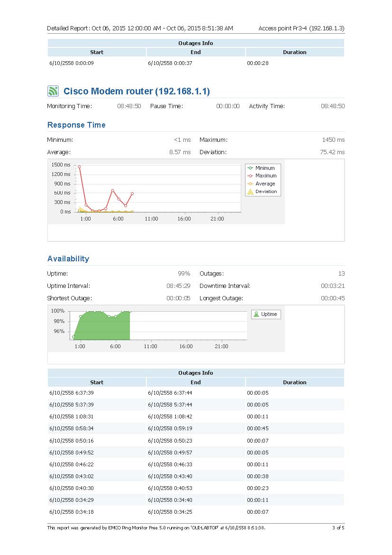Click the Start column header in lower outages table

coord(97,382)
